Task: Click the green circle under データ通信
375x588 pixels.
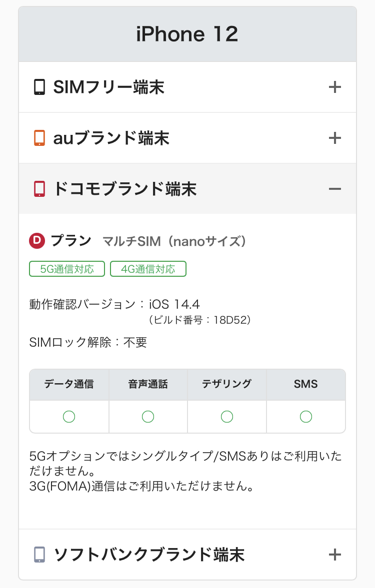Action: click(x=69, y=416)
